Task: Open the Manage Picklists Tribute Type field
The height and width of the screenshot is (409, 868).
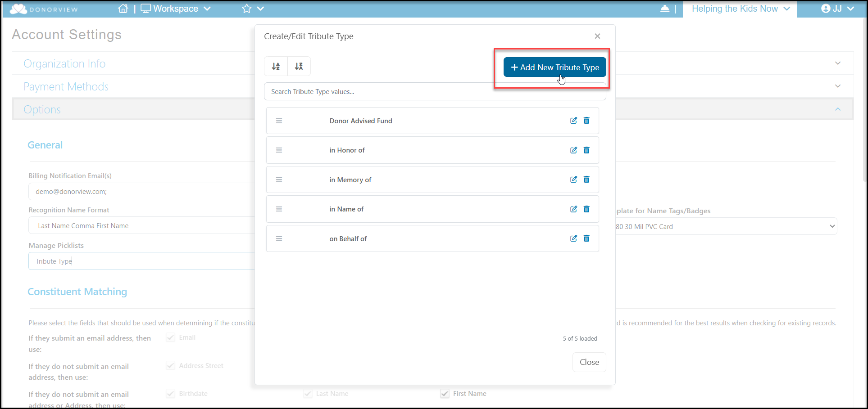Action: click(142, 261)
